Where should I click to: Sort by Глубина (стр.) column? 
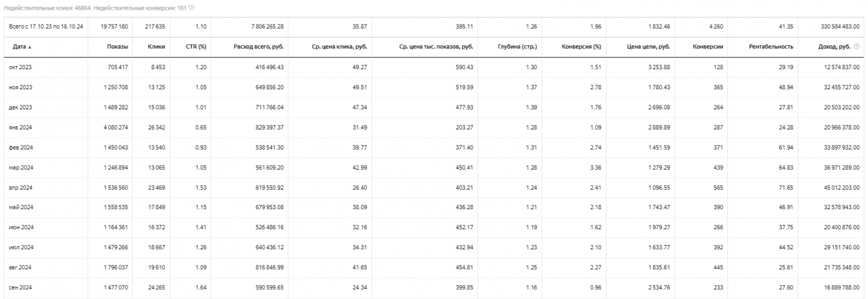[x=518, y=47]
